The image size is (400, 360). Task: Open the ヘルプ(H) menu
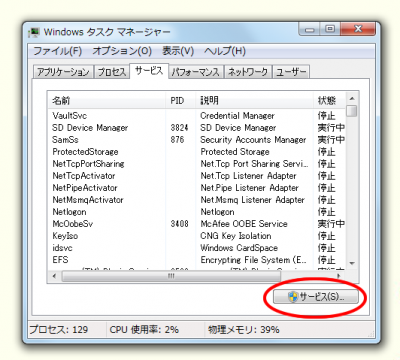point(225,51)
